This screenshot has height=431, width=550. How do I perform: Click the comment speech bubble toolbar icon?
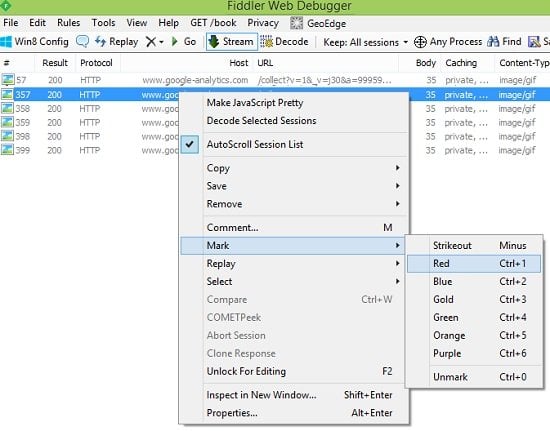pyautogui.click(x=82, y=42)
